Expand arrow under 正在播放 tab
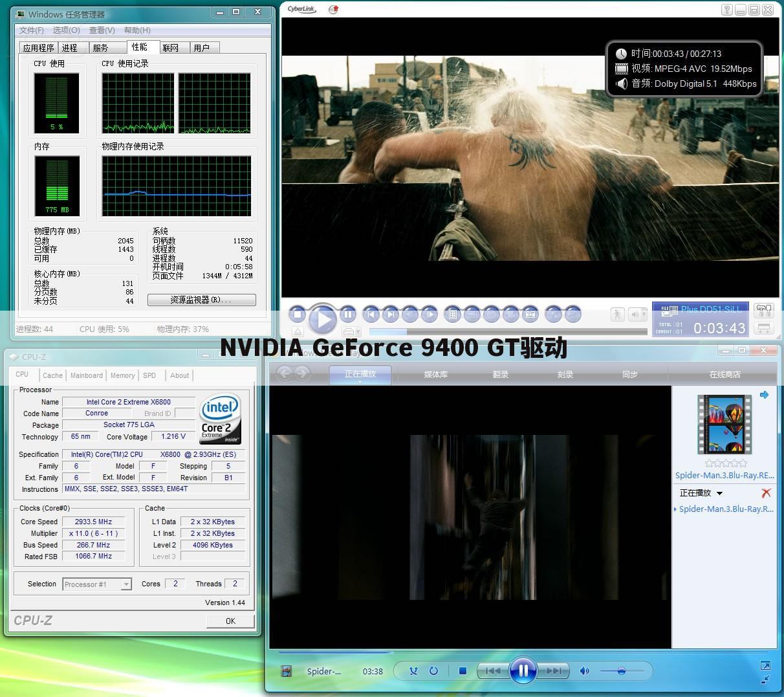Image resolution: width=784 pixels, height=697 pixels. tap(360, 382)
